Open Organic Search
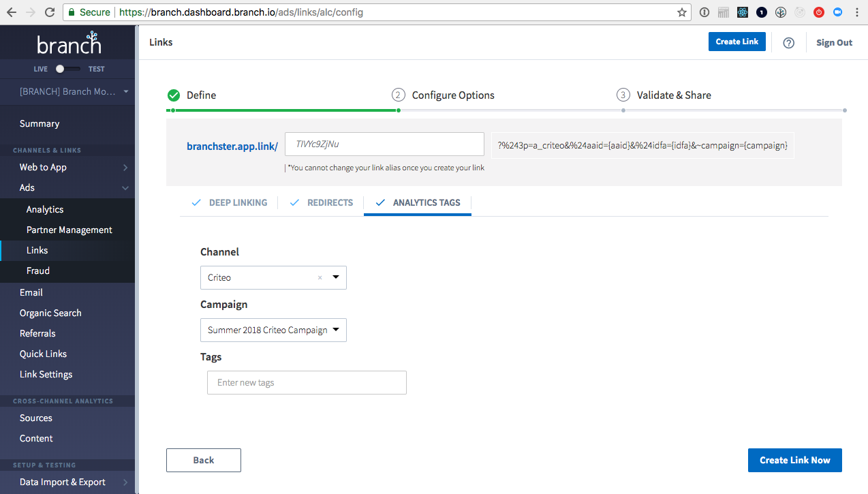 click(50, 313)
